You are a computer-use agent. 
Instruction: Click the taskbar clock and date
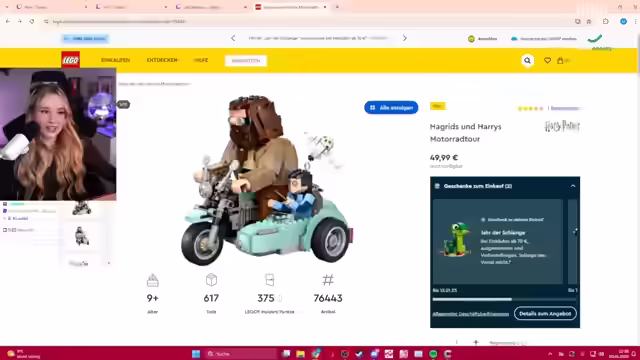pos(619,354)
